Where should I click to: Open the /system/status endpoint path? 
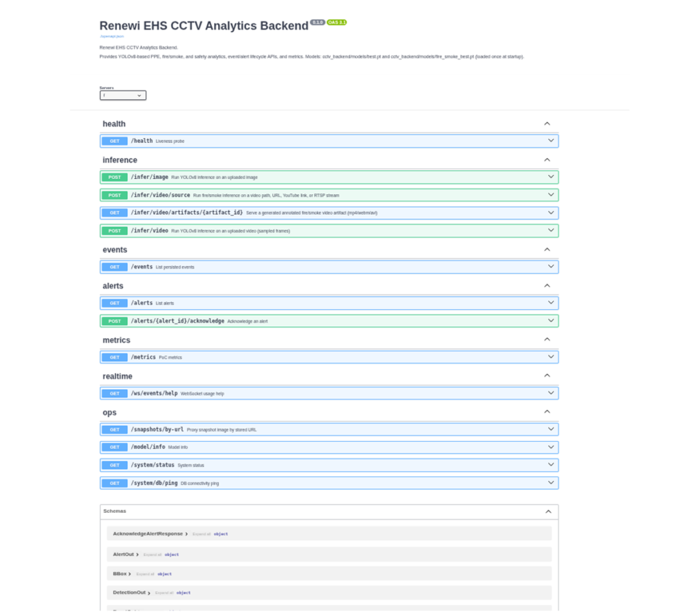[x=152, y=465]
